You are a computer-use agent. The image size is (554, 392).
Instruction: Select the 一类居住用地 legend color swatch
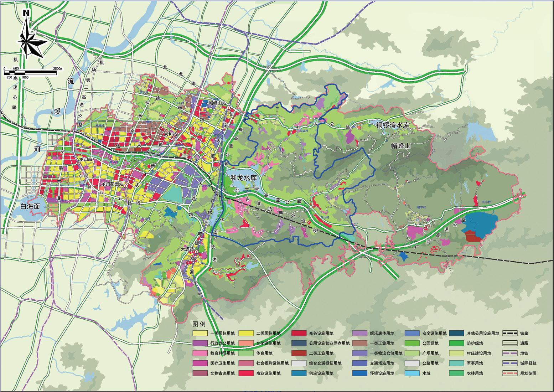click(200, 334)
